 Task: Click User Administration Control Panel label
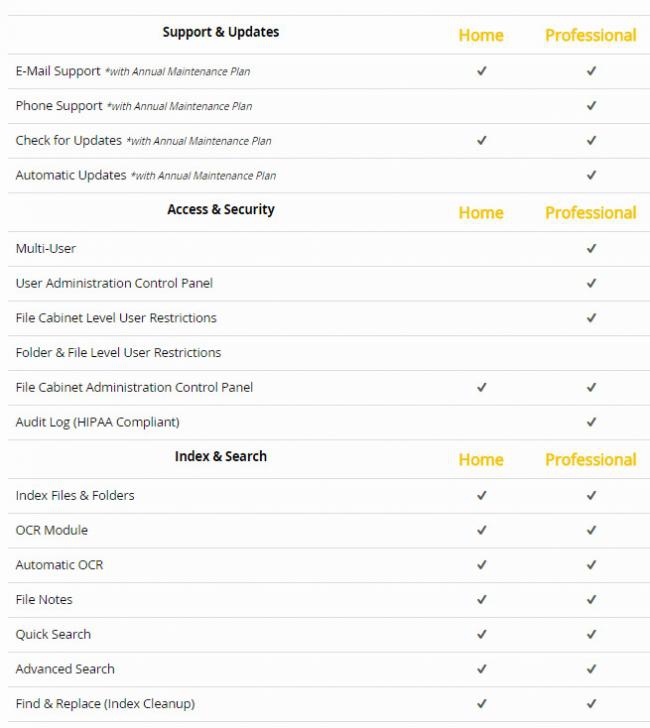(114, 283)
